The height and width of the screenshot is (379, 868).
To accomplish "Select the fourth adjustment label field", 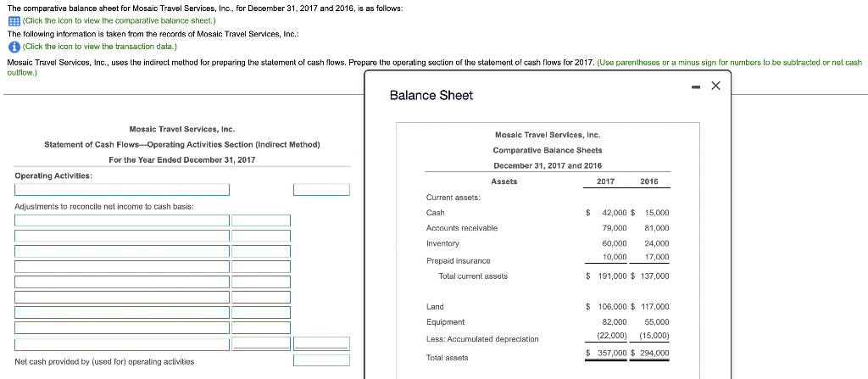I will click(122, 266).
